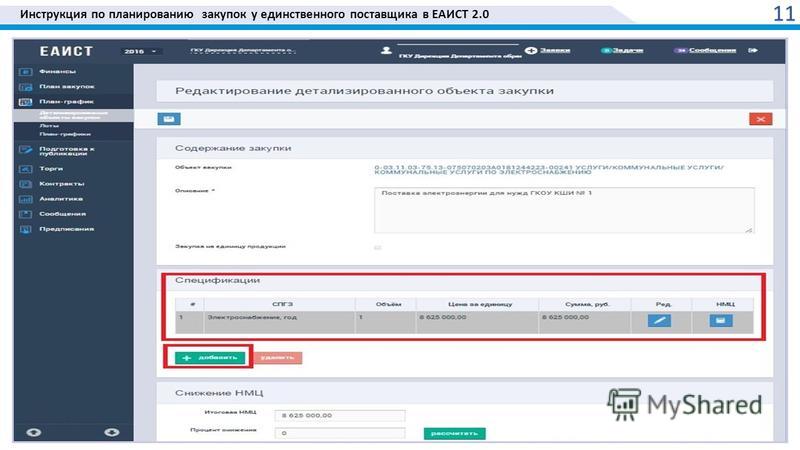Click the рассчитать button

[455, 433]
